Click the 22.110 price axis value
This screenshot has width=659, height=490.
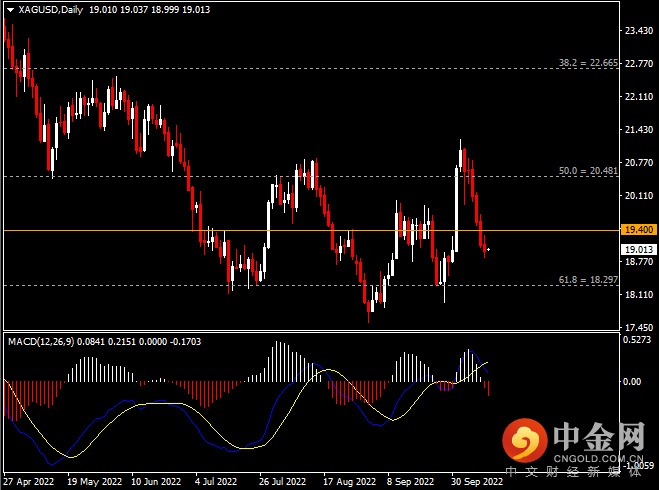click(639, 97)
